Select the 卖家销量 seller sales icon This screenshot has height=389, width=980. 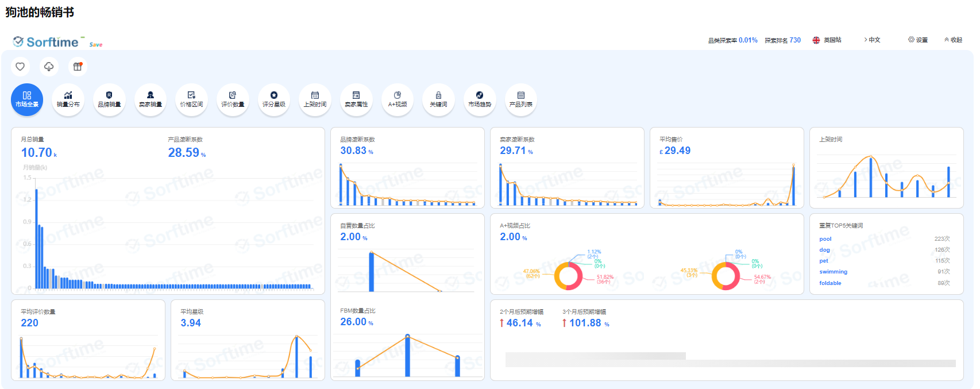coord(151,99)
